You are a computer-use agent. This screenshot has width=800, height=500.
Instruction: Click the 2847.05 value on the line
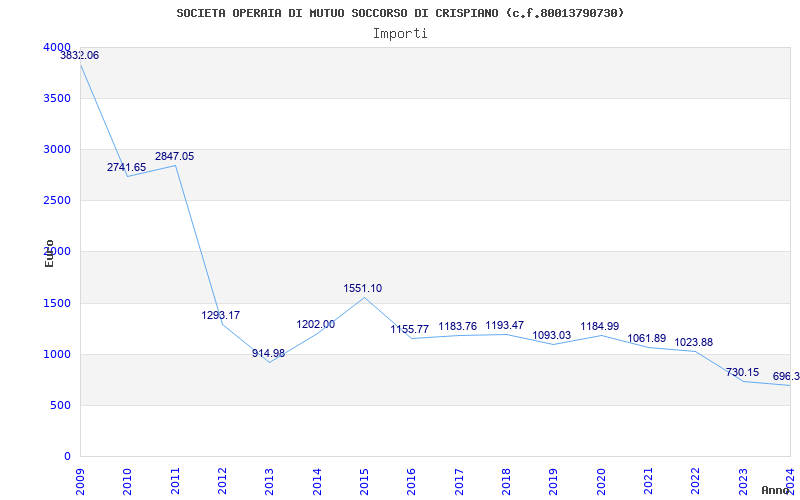pos(174,157)
